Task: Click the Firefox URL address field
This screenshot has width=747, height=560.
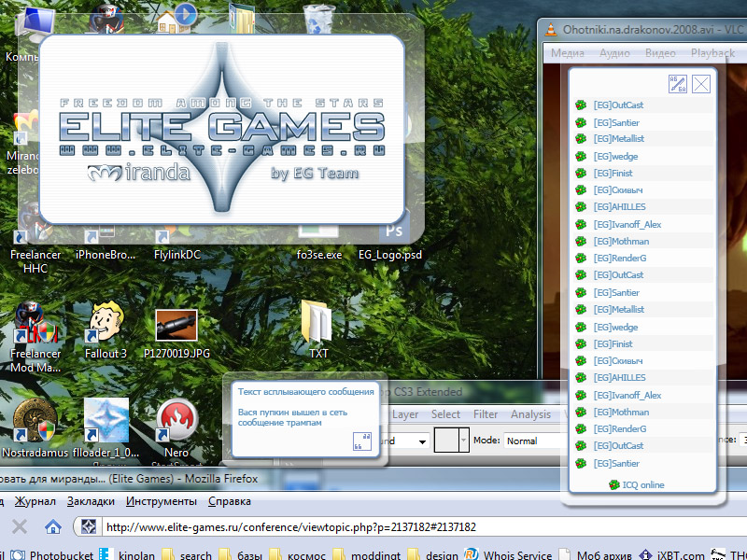Action: tap(373, 527)
